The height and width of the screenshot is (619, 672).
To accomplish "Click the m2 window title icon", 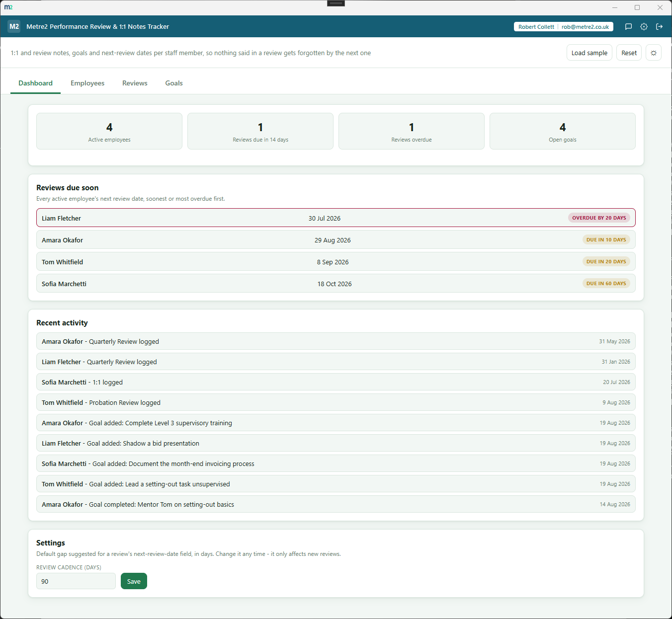I will click(x=8, y=7).
